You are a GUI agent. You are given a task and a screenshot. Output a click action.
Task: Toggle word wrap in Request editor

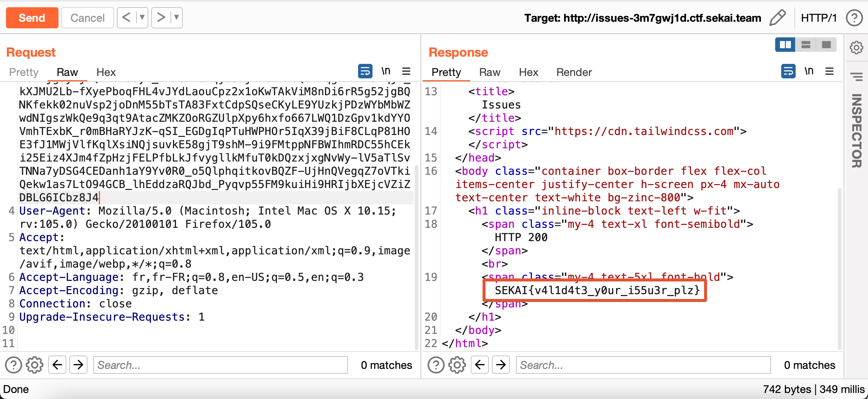point(365,71)
